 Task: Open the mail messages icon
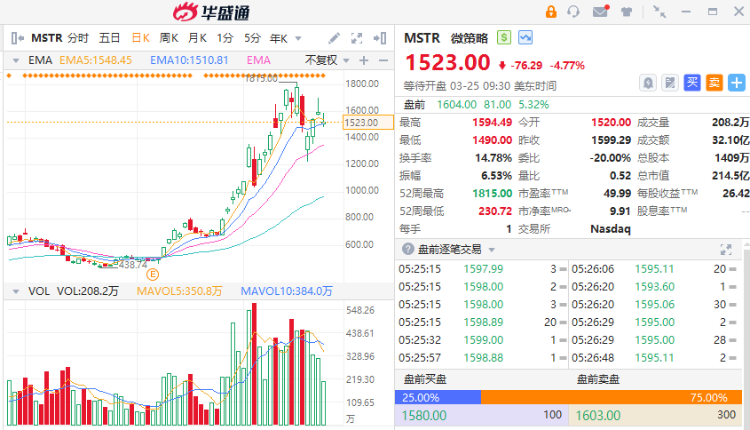click(x=600, y=11)
